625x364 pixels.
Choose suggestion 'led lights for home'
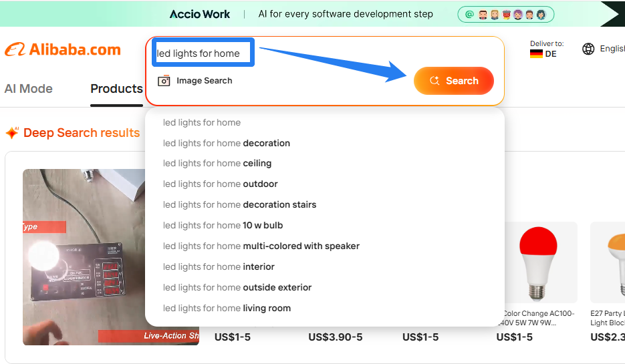click(202, 123)
